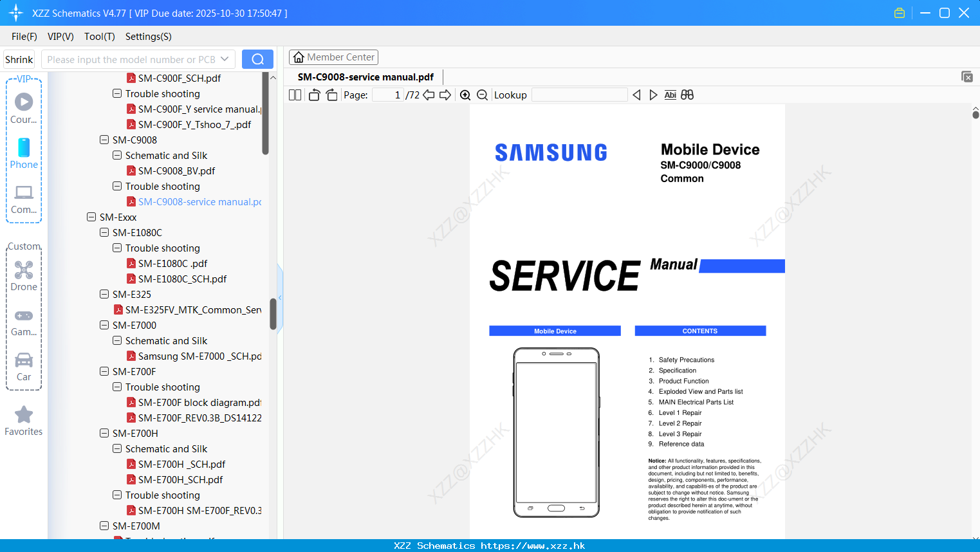
Task: Minimize the XZZ Schematics window
Action: coord(925,13)
